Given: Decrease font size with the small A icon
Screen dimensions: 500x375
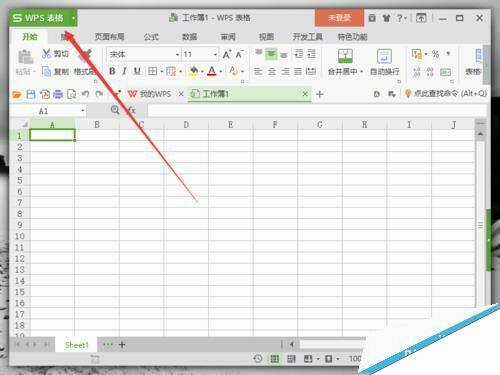Looking at the screenshot, I should click(239, 54).
